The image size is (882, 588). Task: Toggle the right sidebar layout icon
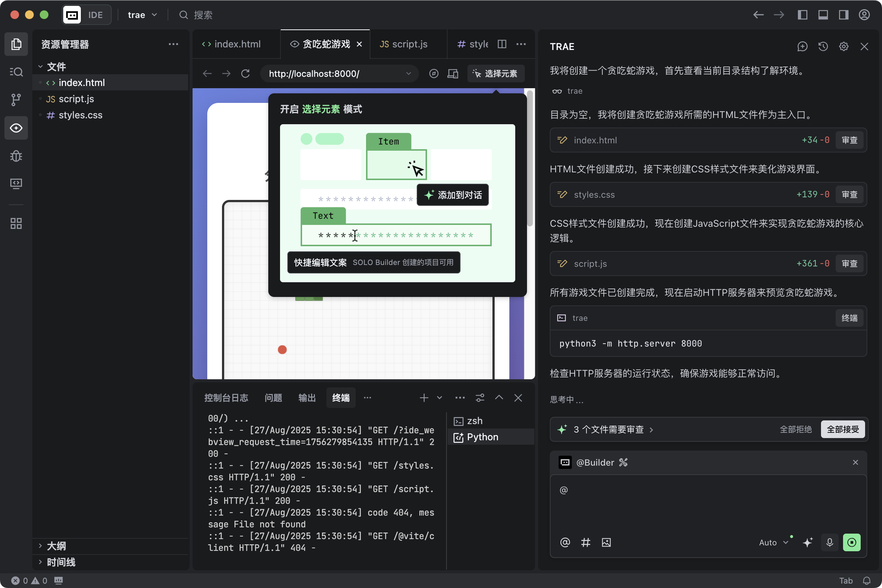click(843, 15)
